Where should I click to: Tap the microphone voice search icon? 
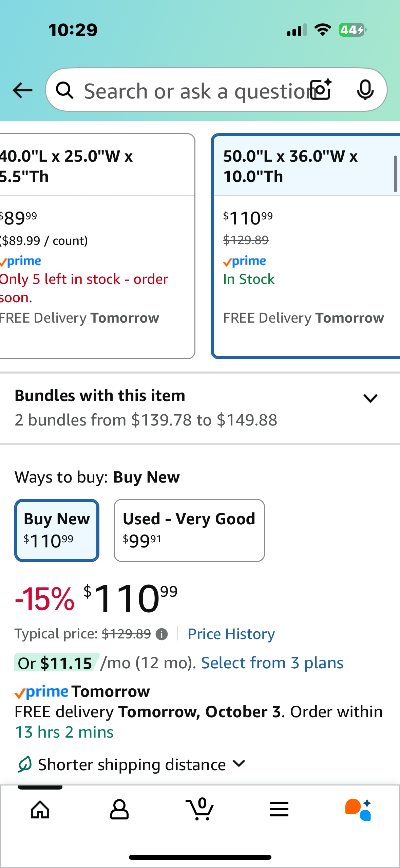365,90
